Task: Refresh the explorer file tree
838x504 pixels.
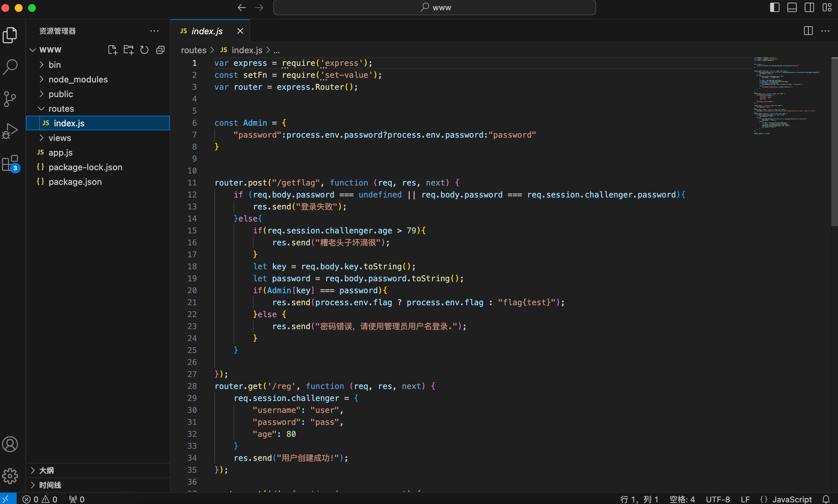Action: coord(144,50)
